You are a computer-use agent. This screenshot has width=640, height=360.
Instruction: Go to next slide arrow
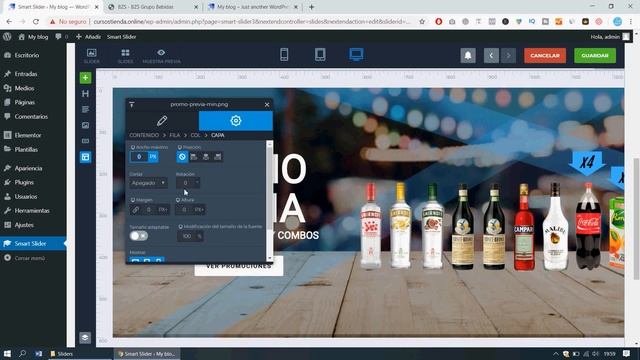pos(508,56)
